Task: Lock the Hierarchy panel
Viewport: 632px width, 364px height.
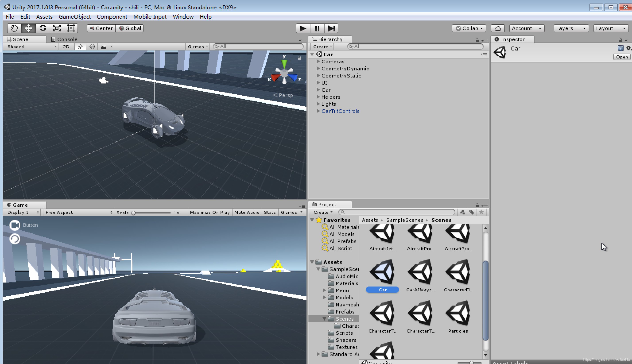Action: click(477, 40)
